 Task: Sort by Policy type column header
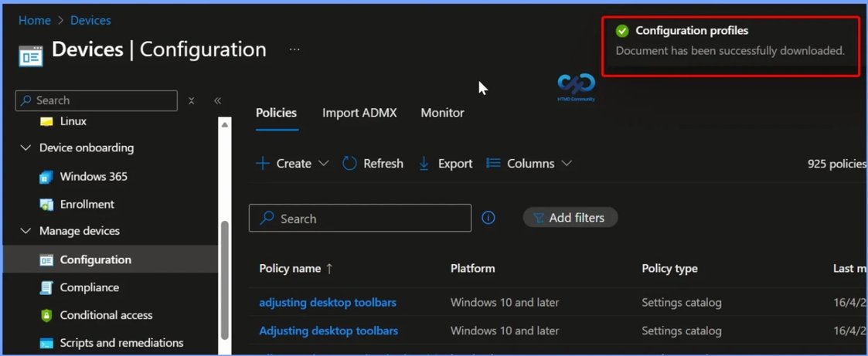click(x=669, y=269)
